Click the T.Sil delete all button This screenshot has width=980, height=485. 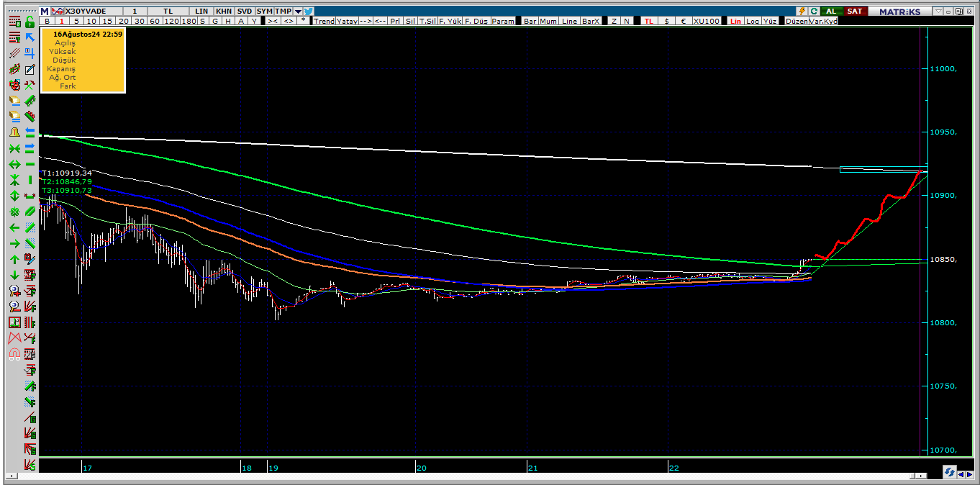click(x=427, y=21)
